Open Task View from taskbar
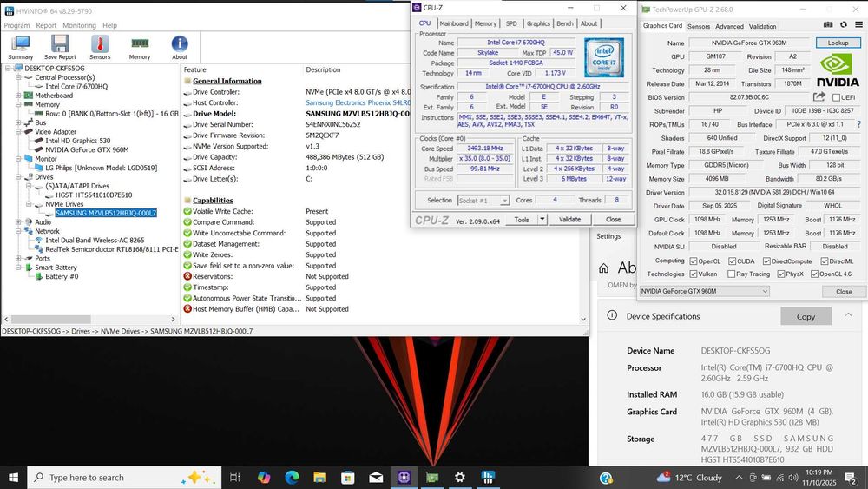 (234, 478)
